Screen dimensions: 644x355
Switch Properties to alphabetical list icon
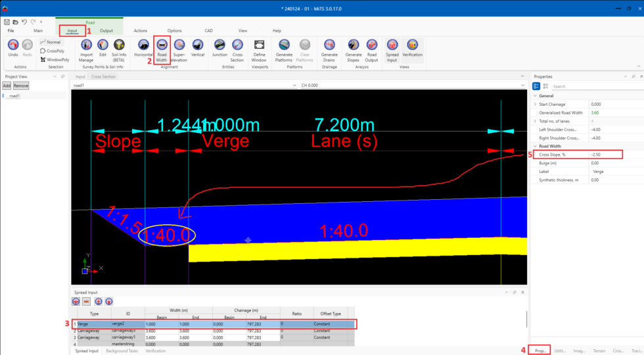click(x=545, y=86)
